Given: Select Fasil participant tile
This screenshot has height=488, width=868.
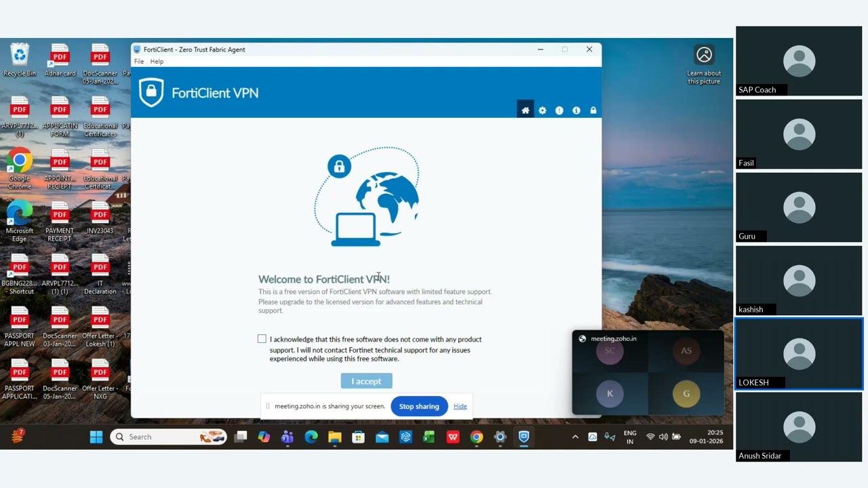Looking at the screenshot, I should 799,134.
